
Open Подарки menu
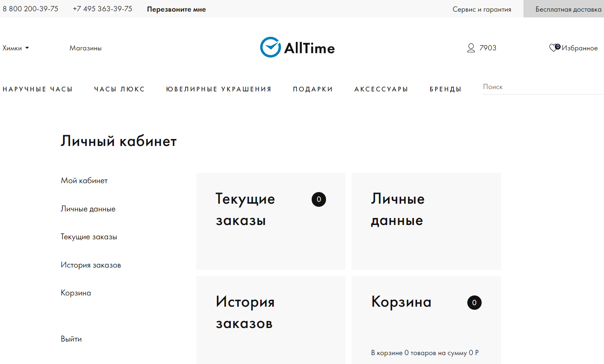point(313,89)
